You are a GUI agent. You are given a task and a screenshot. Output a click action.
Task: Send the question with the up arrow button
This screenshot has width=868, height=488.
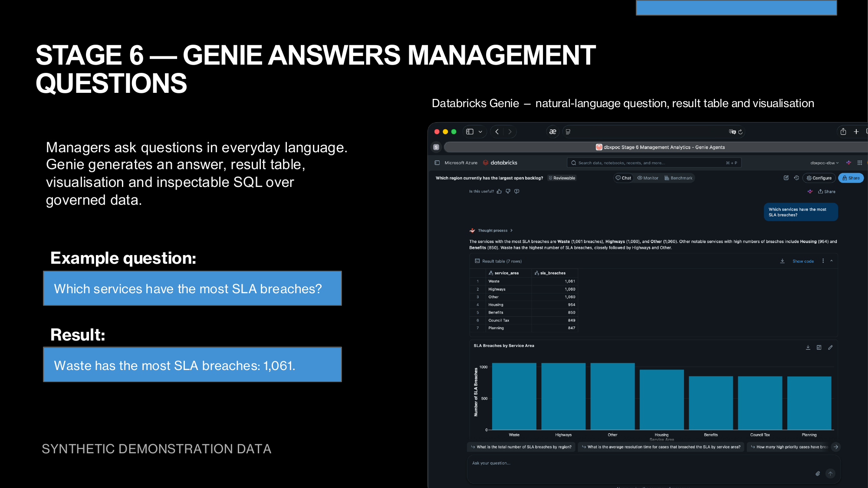point(830,474)
